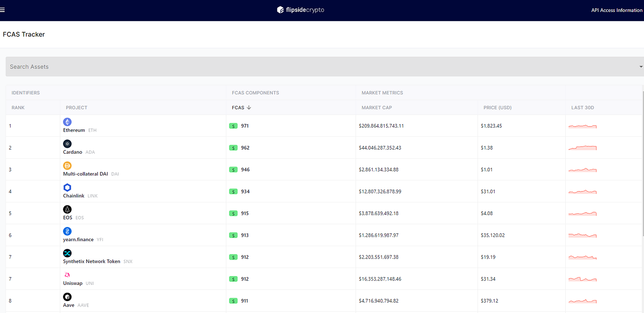The image size is (644, 313).
Task: Click the S grade badge for DAI
Action: coord(233,169)
